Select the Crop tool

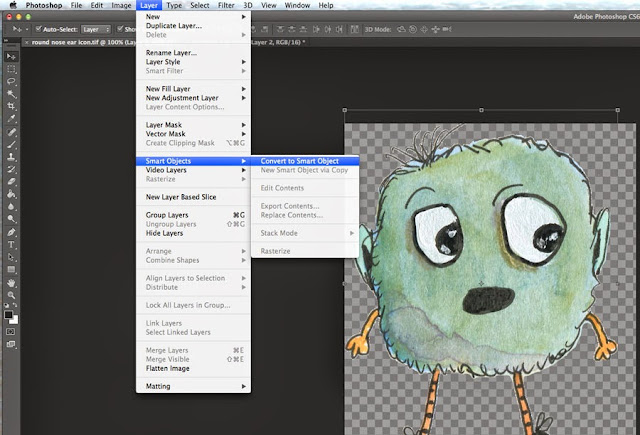11,106
